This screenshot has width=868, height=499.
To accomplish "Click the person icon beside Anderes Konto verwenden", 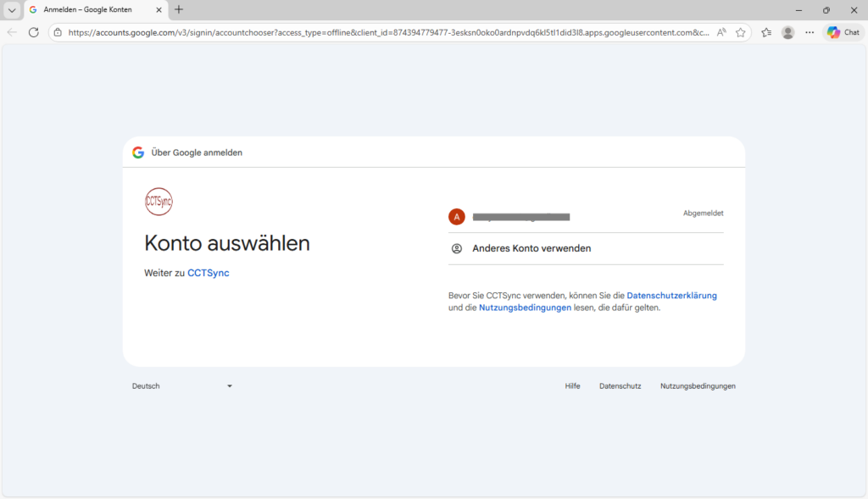I will [457, 248].
